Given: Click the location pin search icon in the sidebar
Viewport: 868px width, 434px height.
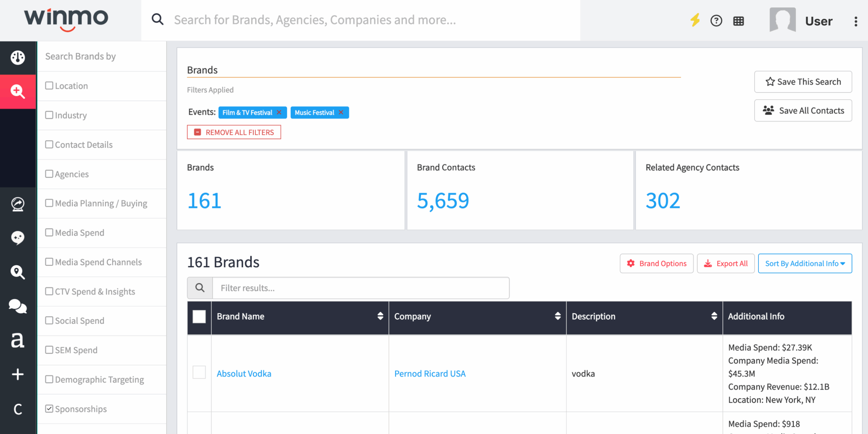Looking at the screenshot, I should (x=18, y=272).
